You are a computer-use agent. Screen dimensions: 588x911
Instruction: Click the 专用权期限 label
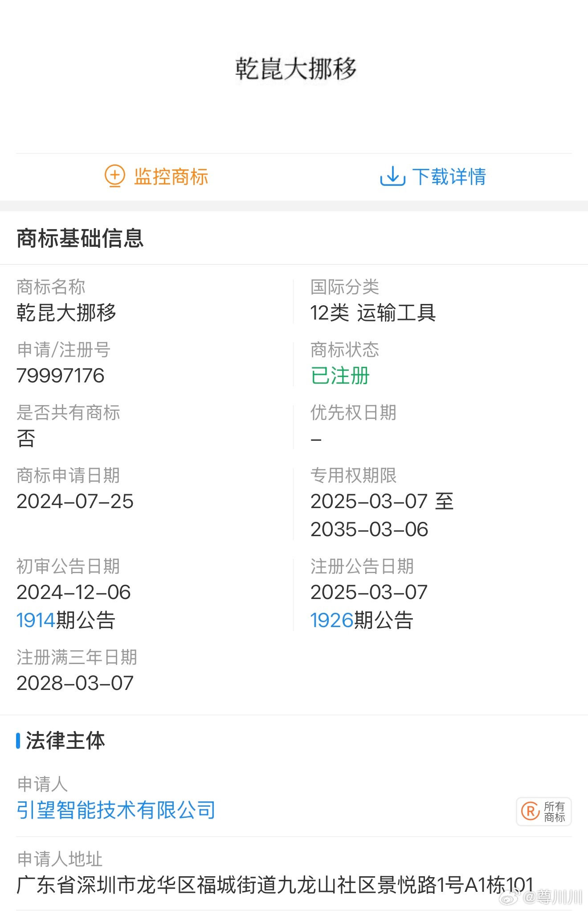[353, 476]
